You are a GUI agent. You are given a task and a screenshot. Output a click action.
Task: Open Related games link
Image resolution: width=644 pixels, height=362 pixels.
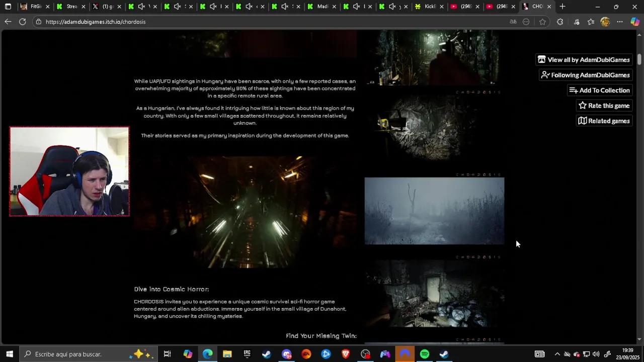[604, 121]
